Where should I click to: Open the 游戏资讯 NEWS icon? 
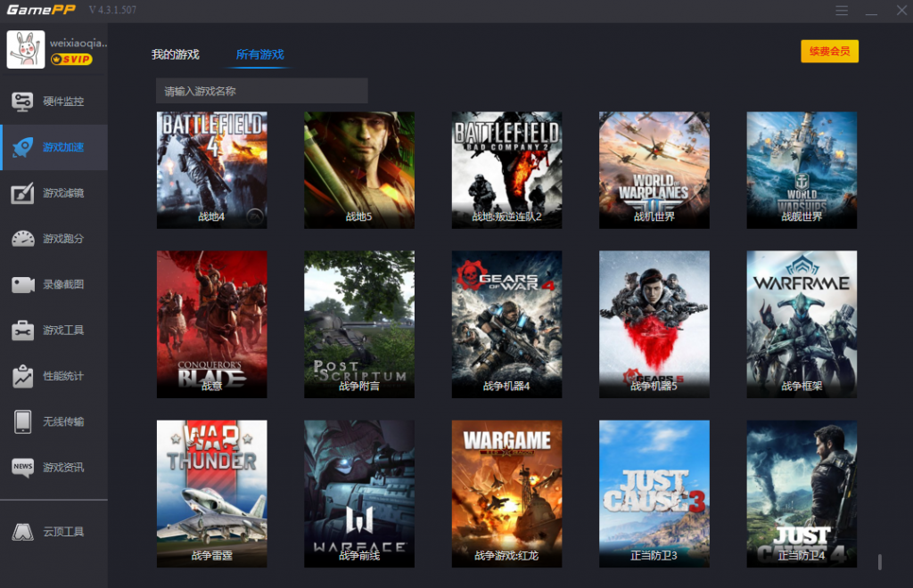point(22,467)
